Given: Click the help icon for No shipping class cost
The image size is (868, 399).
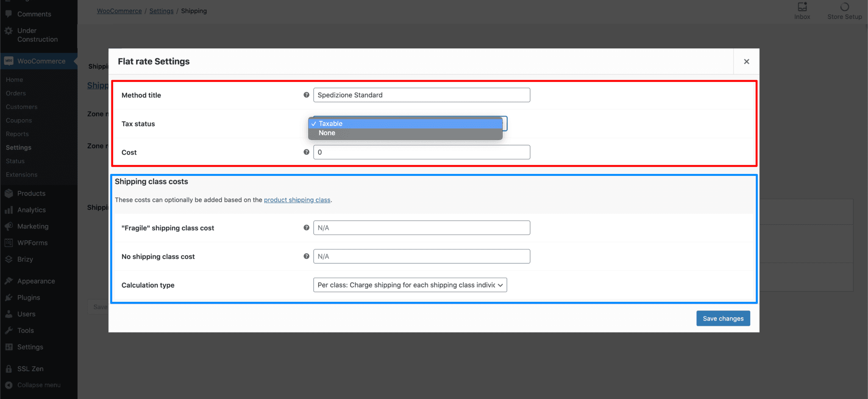Looking at the screenshot, I should pos(306,256).
